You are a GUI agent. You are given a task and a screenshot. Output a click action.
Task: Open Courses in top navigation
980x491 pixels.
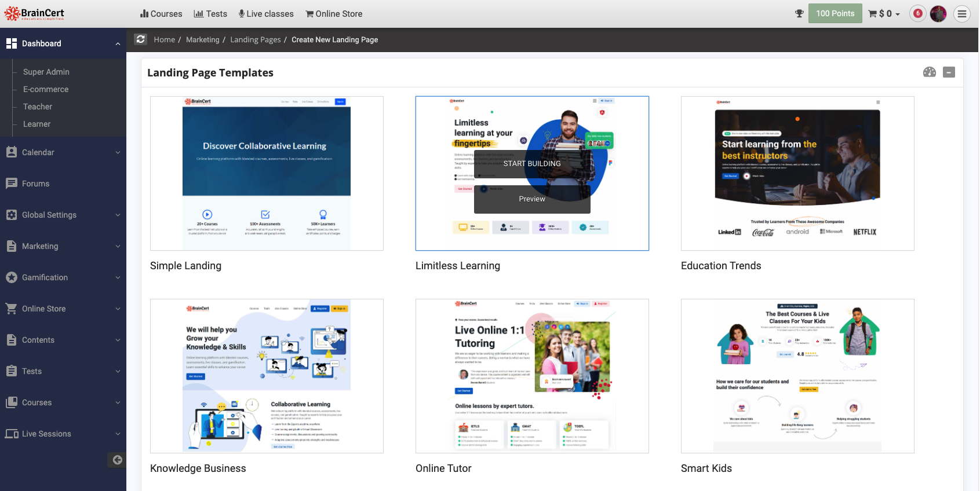pos(161,14)
